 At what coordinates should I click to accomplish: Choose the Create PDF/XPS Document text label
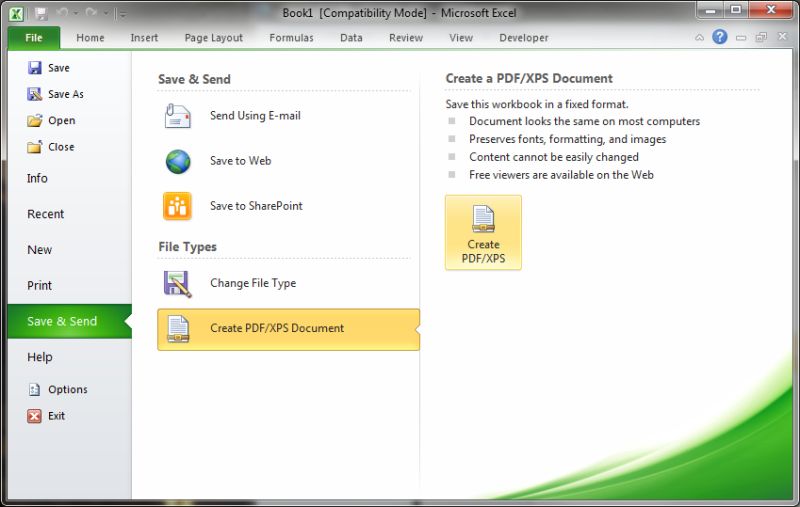point(277,328)
